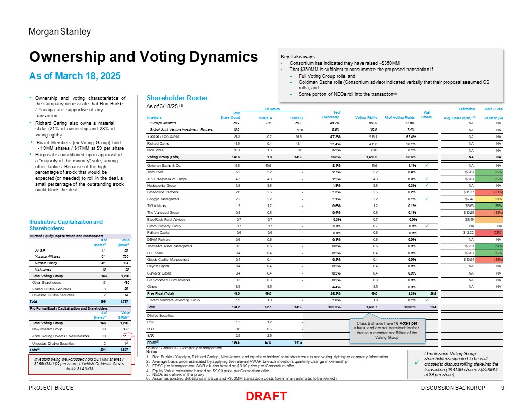
Task: Click page number 9 in the footer
Action: [x=502, y=388]
